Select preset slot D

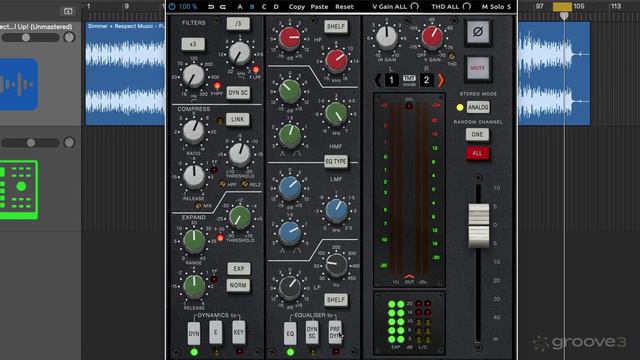[x=276, y=7]
